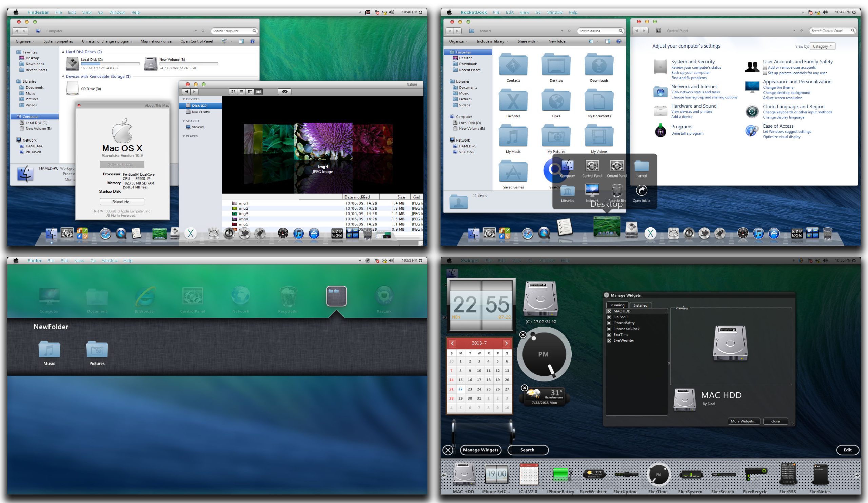
Task: Click the Open folder arrow in Desktop stack
Action: click(642, 191)
